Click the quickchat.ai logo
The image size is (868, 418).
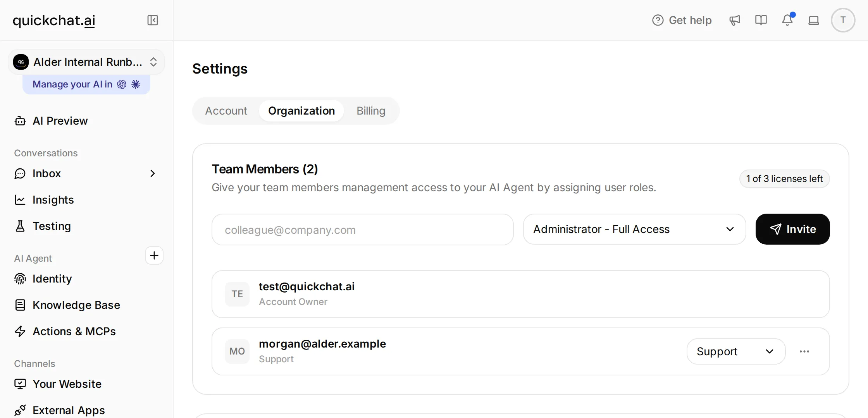pos(54,21)
